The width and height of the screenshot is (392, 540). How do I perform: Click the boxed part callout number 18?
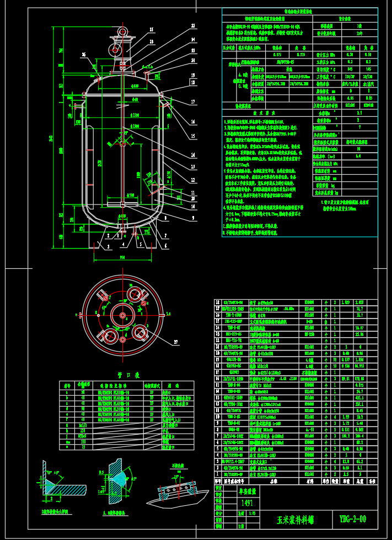(x=193, y=82)
